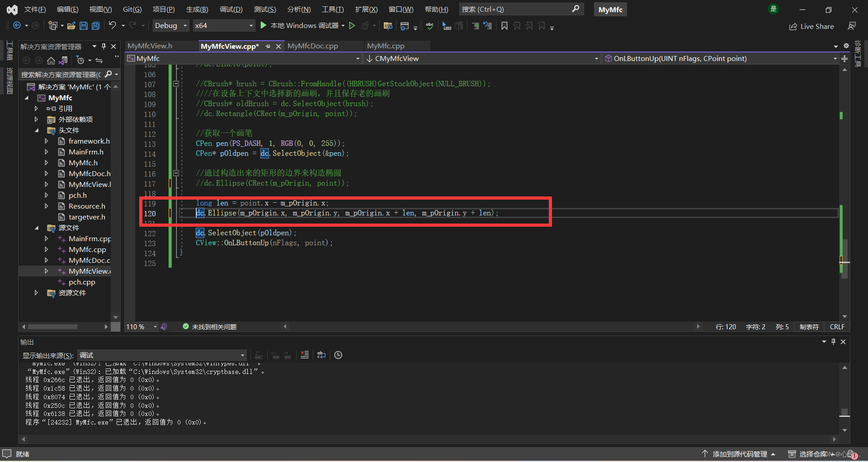
Task: Click the search box 搜索 (Ctrl+Q)
Action: (x=521, y=9)
